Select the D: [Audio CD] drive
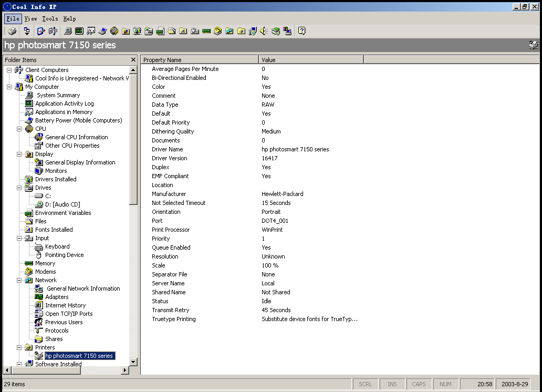 [x=62, y=204]
